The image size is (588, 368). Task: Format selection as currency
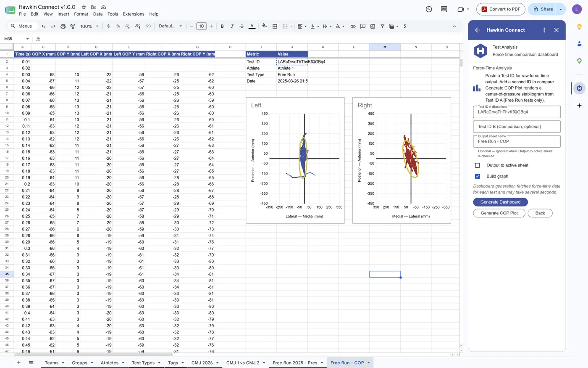pyautogui.click(x=108, y=26)
